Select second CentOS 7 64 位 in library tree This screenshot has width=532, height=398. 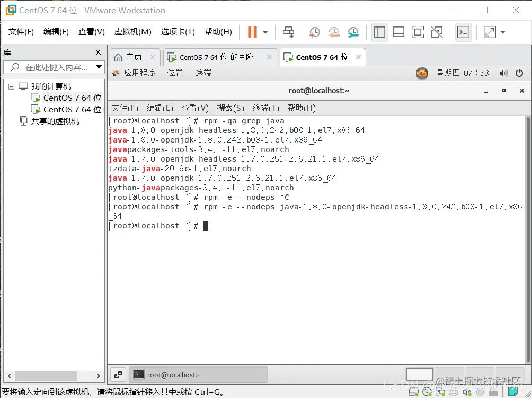pos(66,110)
